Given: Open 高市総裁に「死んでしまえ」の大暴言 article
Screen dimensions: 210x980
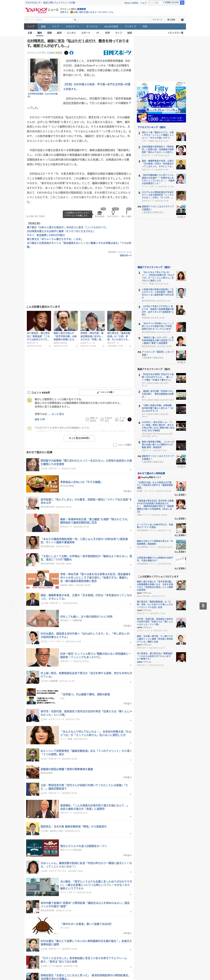Looking at the screenshot, I should point(86,501).
